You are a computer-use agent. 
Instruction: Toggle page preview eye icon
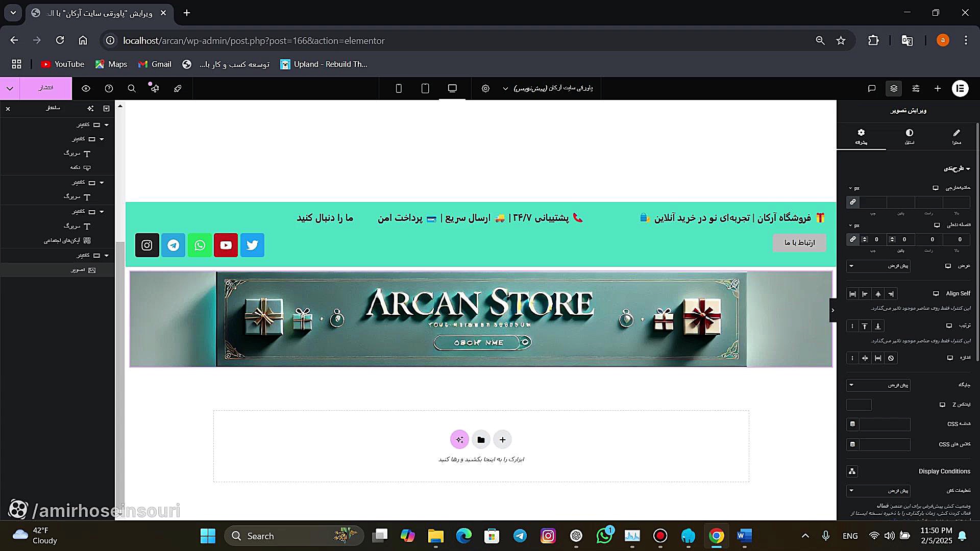pyautogui.click(x=86, y=88)
